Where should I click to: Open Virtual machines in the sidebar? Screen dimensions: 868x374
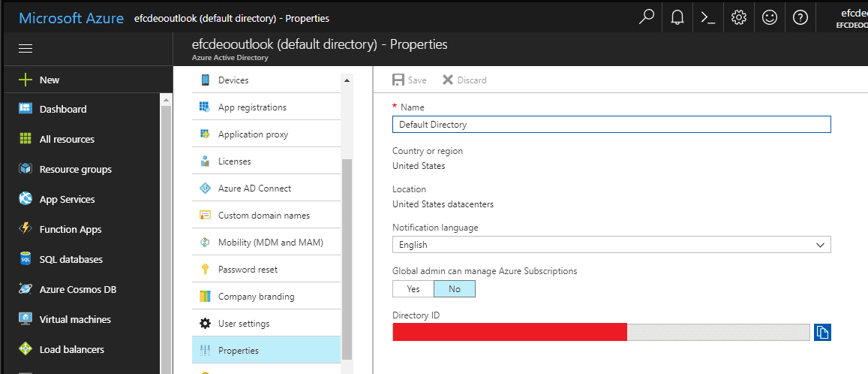75,319
